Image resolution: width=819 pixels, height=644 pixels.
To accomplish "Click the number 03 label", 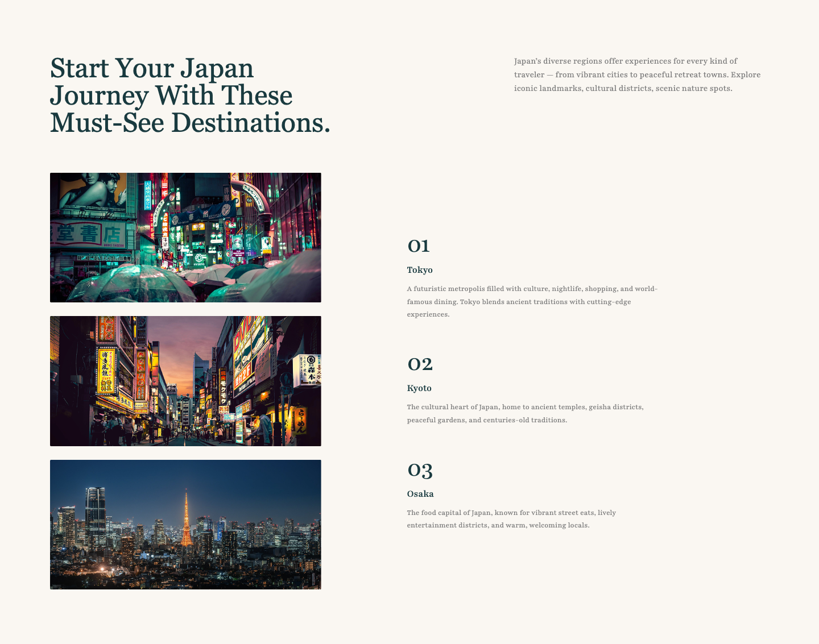I will point(420,470).
